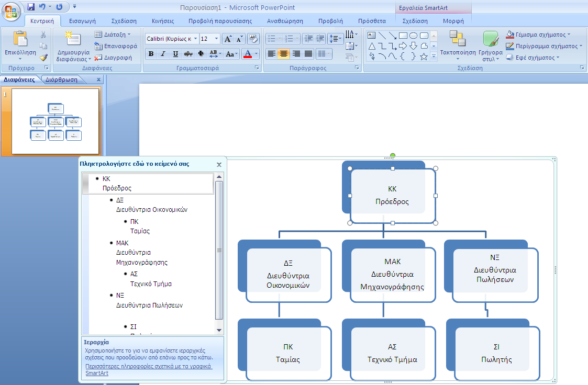Open the line spacing dropdown
The height and width of the screenshot is (385, 588).
[335, 39]
